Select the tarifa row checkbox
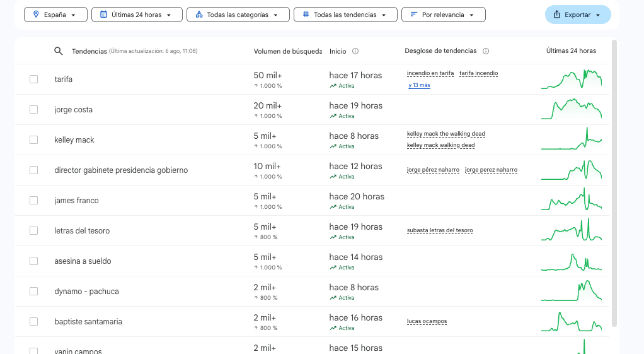The image size is (644, 354). click(33, 80)
